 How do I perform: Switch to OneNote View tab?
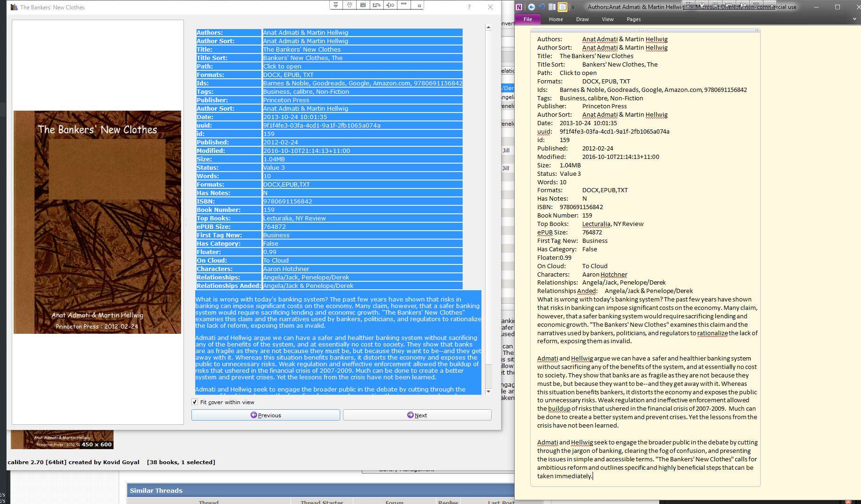click(x=608, y=19)
